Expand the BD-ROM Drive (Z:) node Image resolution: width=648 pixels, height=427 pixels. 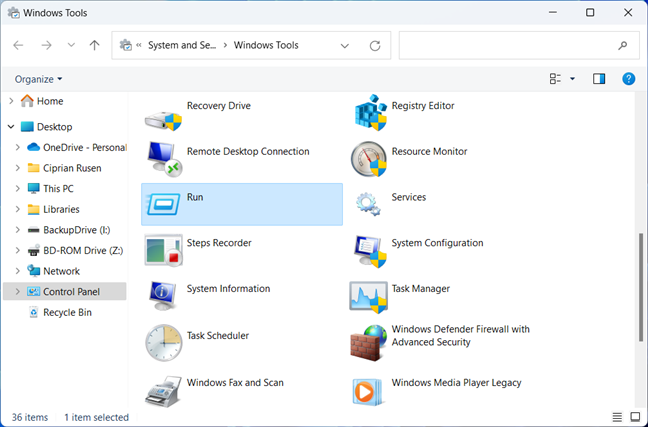[17, 250]
